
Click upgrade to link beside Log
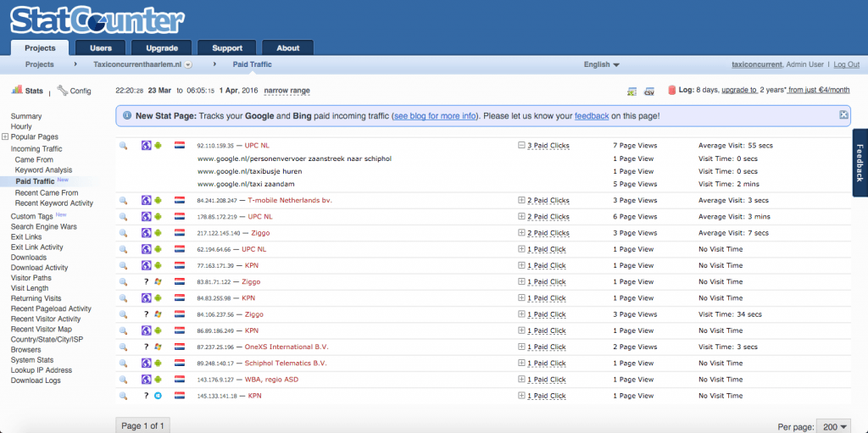tap(739, 90)
